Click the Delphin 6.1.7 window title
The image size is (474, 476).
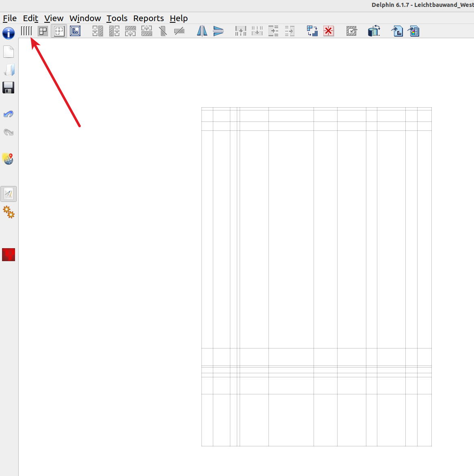422,5
